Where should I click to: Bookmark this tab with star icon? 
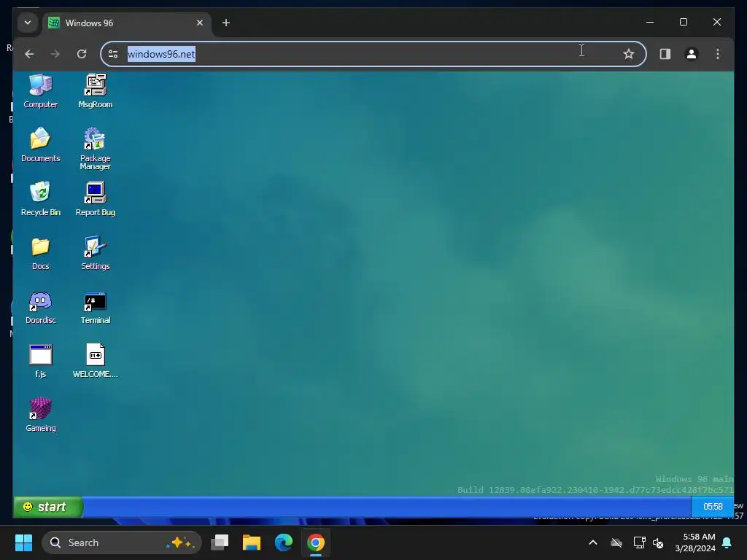coord(629,54)
